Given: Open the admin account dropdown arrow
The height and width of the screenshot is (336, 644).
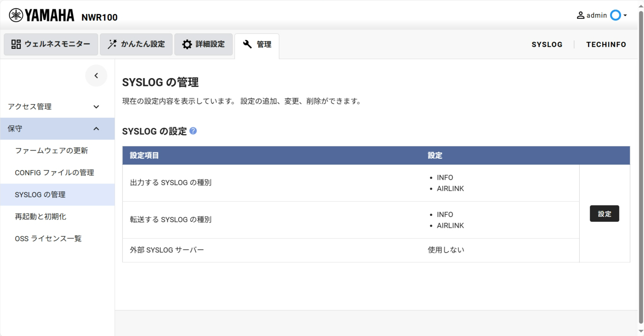Looking at the screenshot, I should pyautogui.click(x=625, y=15).
